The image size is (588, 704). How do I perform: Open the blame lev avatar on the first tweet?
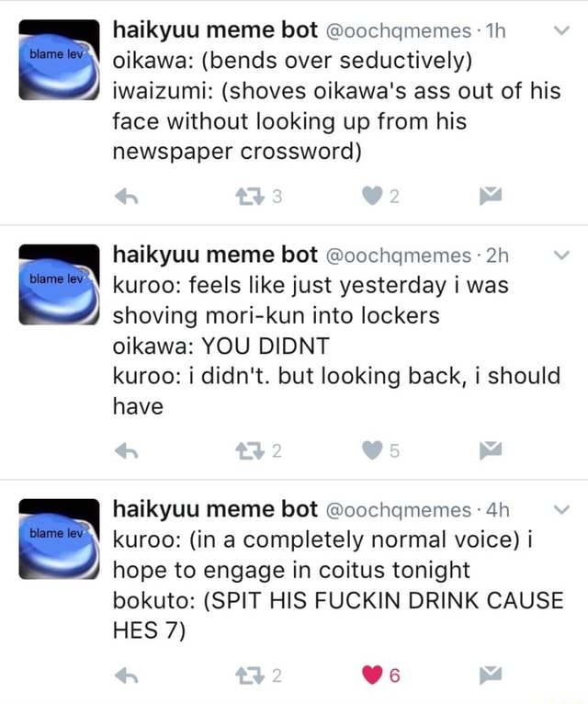click(59, 60)
